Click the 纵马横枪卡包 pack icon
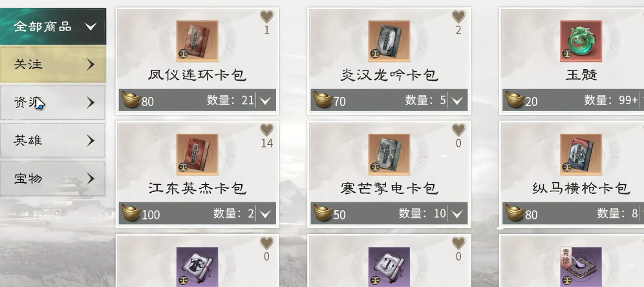The width and height of the screenshot is (644, 287). (x=581, y=154)
